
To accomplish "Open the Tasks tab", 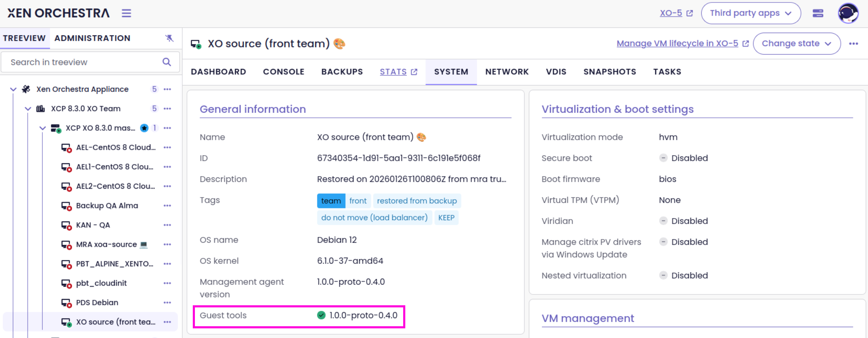I will (667, 72).
